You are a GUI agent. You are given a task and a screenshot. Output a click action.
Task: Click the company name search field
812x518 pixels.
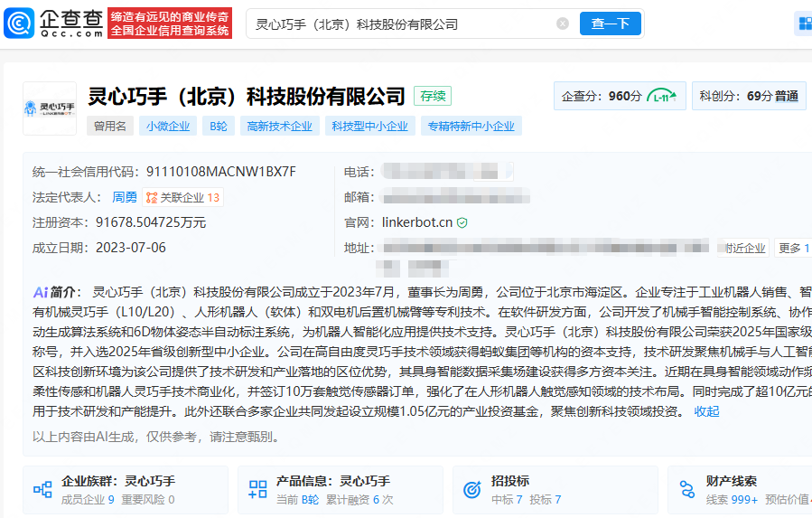pyautogui.click(x=402, y=24)
